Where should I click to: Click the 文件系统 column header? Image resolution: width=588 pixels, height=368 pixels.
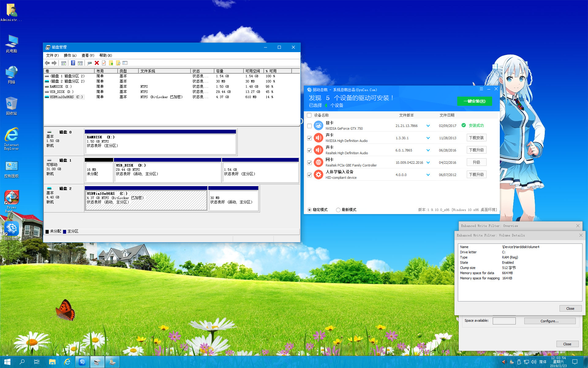point(164,71)
